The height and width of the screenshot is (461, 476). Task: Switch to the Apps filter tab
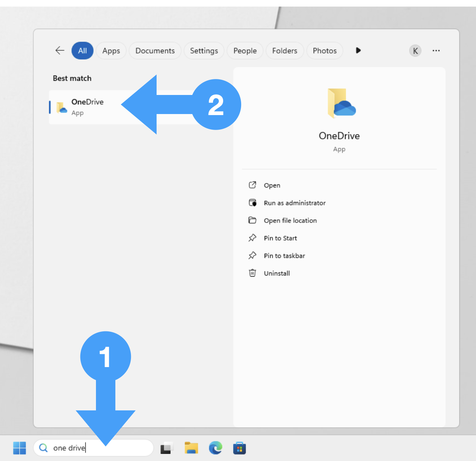pyautogui.click(x=111, y=51)
